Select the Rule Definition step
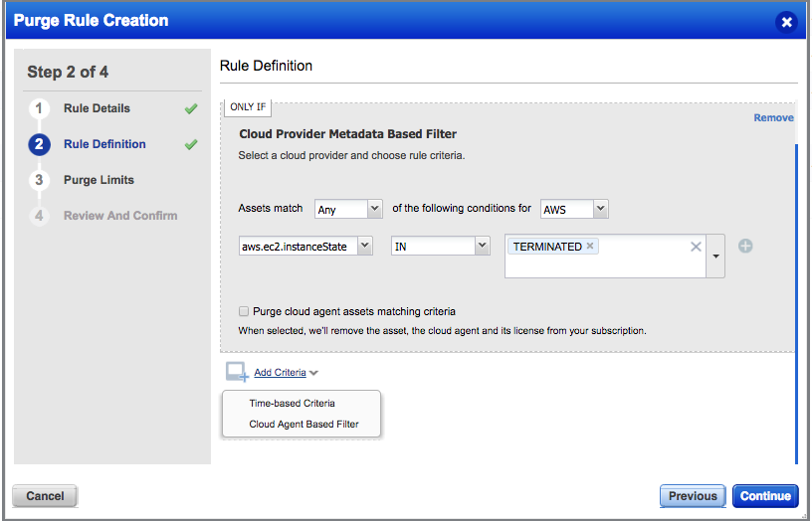This screenshot has height=521, width=812. tap(104, 144)
